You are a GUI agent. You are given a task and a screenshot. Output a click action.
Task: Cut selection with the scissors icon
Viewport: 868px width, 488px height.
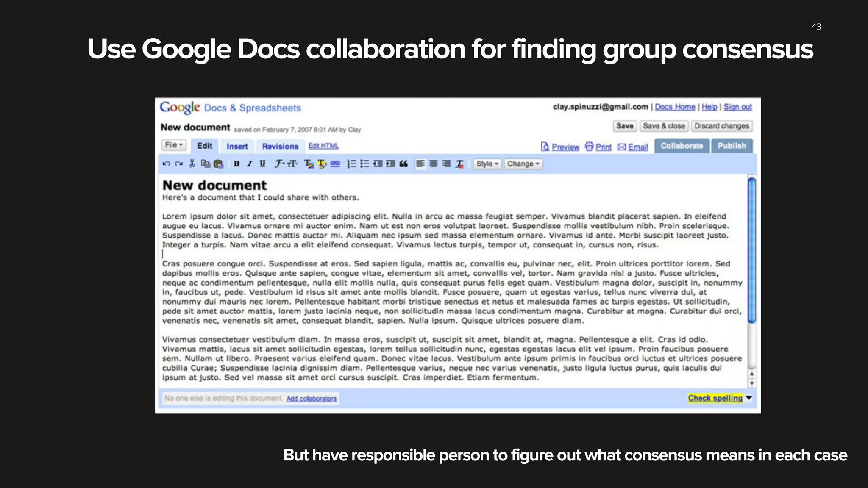192,164
